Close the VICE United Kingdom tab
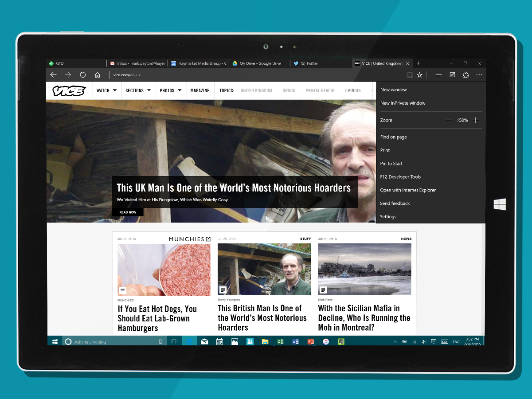The height and width of the screenshot is (399, 532). pyautogui.click(x=408, y=63)
